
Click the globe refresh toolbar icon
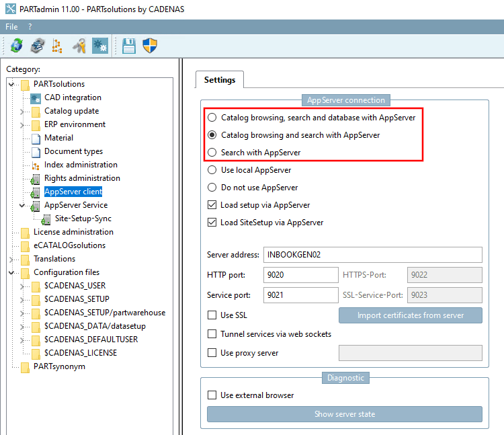pyautogui.click(x=17, y=46)
